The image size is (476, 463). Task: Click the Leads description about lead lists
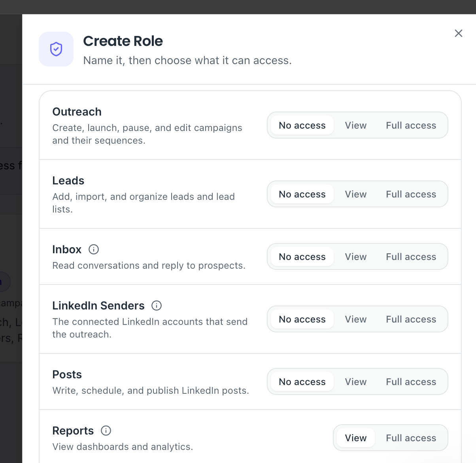144,203
